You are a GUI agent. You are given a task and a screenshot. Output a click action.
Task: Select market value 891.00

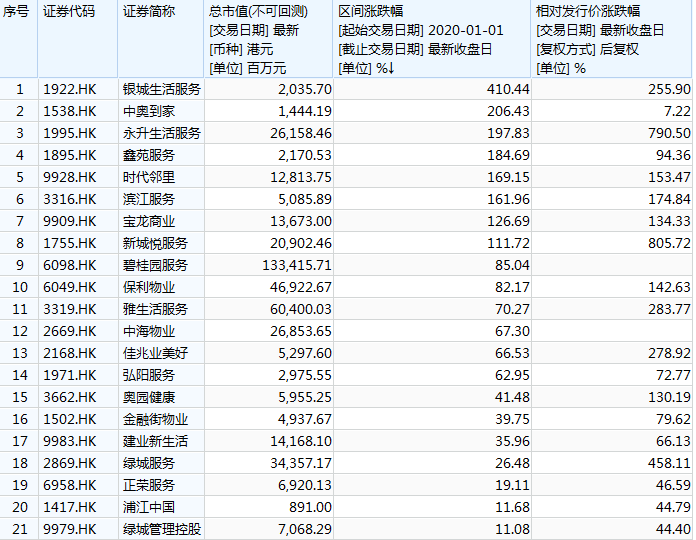[310, 507]
